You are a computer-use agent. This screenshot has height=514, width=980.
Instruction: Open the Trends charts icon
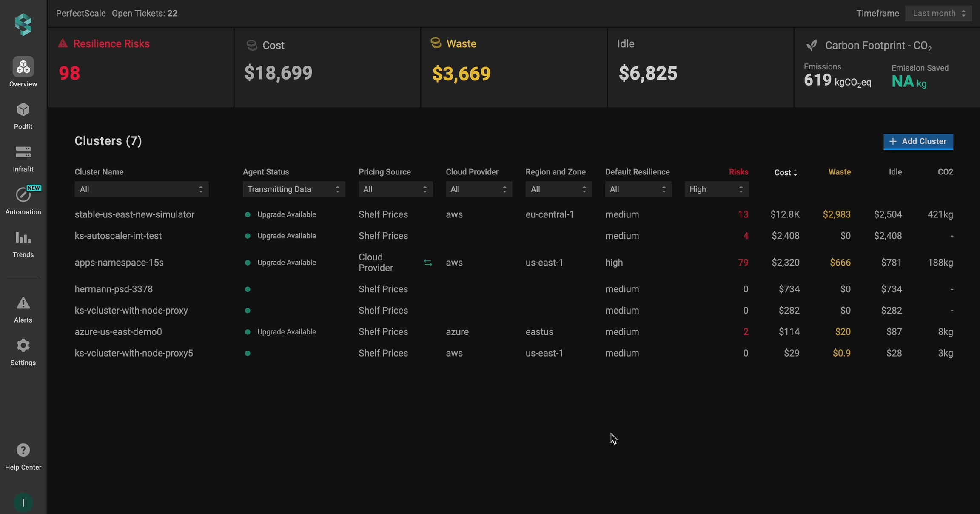click(x=23, y=244)
